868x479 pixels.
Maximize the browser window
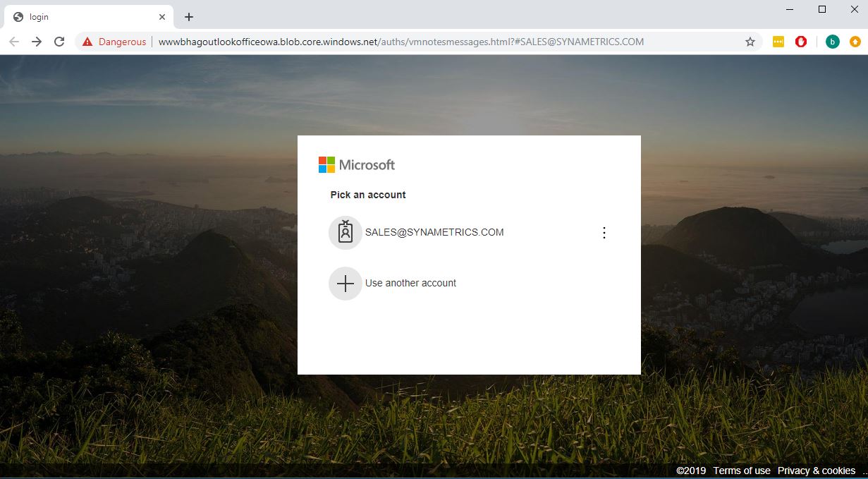click(822, 9)
